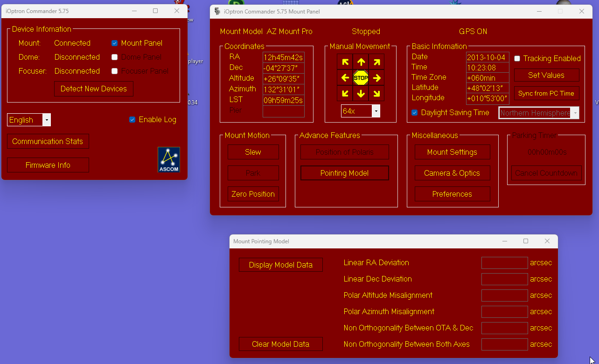The width and height of the screenshot is (599, 364).
Task: Click the RA coordinate field
Action: point(284,57)
